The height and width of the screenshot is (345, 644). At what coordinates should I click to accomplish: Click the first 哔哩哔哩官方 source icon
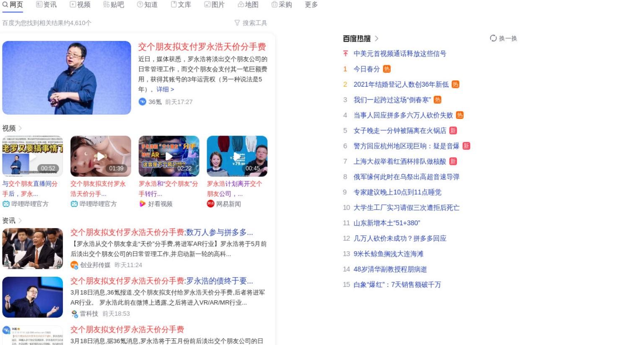(6, 204)
